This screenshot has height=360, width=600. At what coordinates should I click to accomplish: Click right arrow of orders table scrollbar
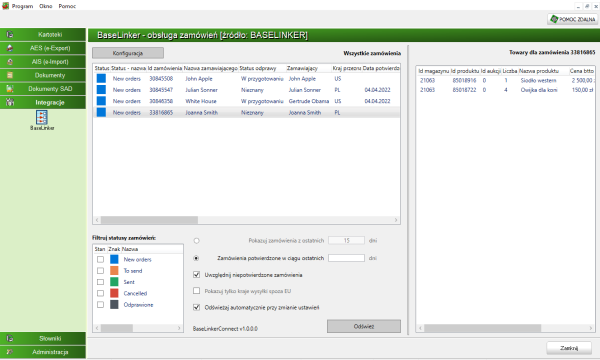396,220
